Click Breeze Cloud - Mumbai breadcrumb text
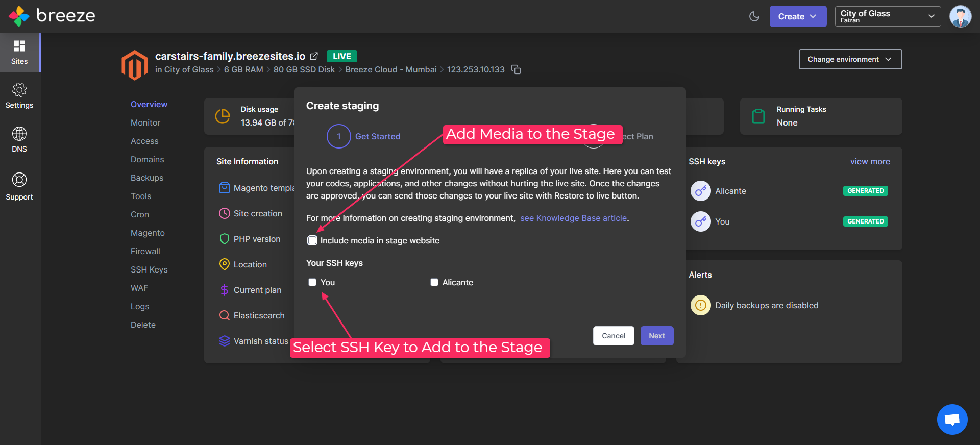Viewport: 980px width, 445px height. pyautogui.click(x=391, y=69)
